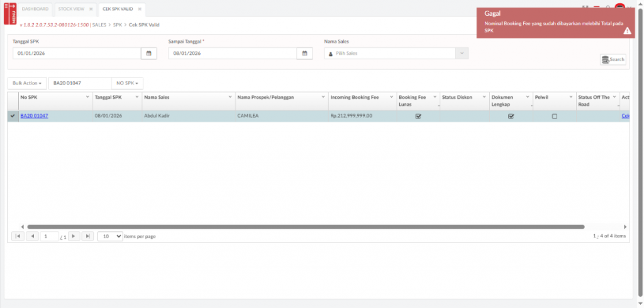The width and height of the screenshot is (644, 308).
Task: Close the STOCK VIEW tab
Action: pos(91,9)
